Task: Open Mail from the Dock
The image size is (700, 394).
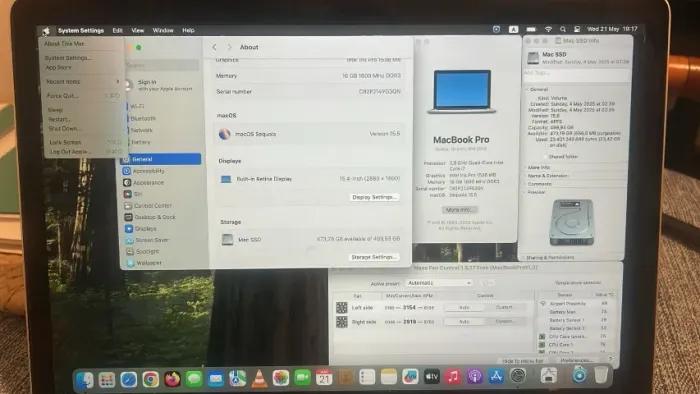Action: pyautogui.click(x=216, y=379)
